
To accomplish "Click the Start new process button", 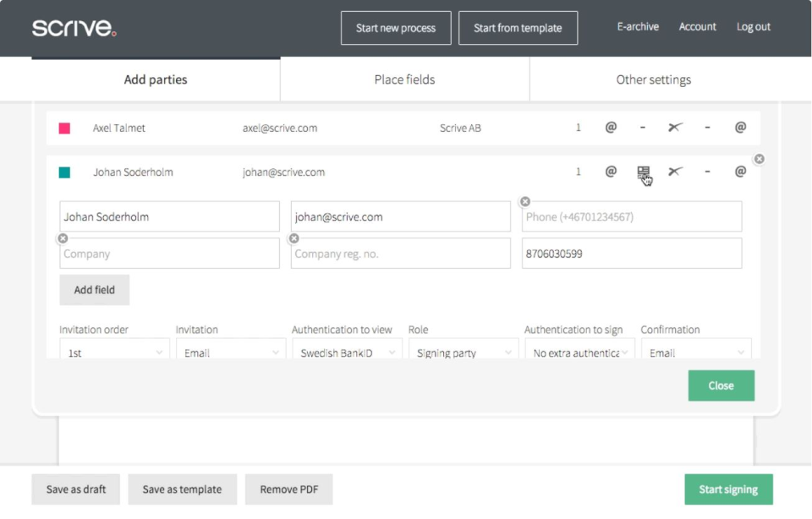I will (x=396, y=28).
